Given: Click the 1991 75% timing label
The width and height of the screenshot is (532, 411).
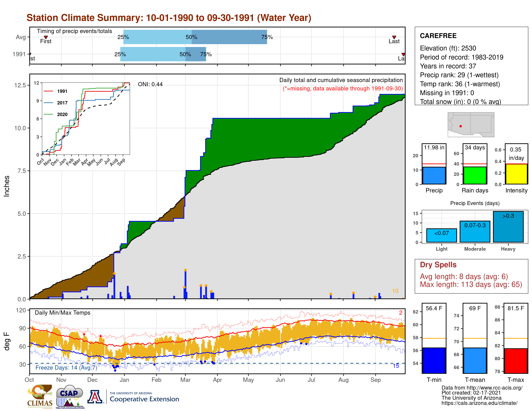Looking at the screenshot, I should click(206, 54).
